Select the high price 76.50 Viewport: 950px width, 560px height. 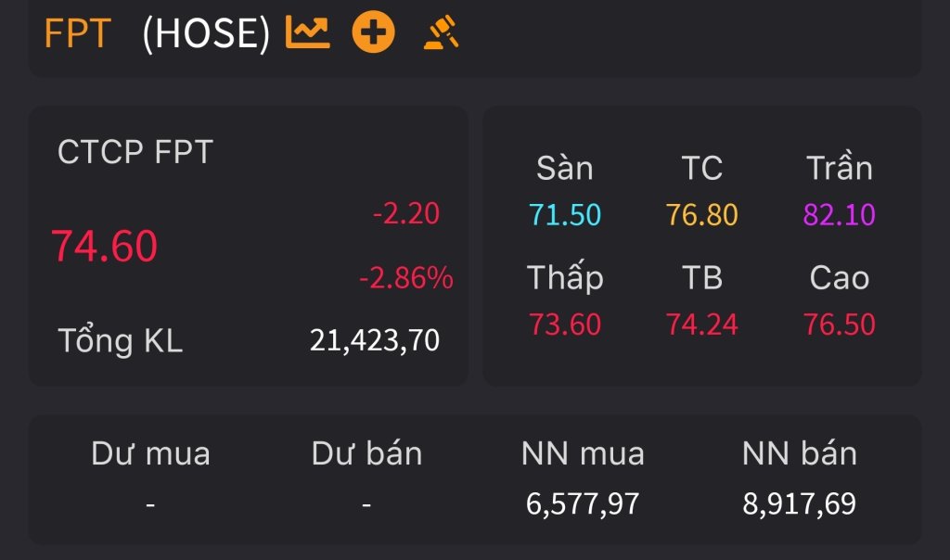point(839,325)
